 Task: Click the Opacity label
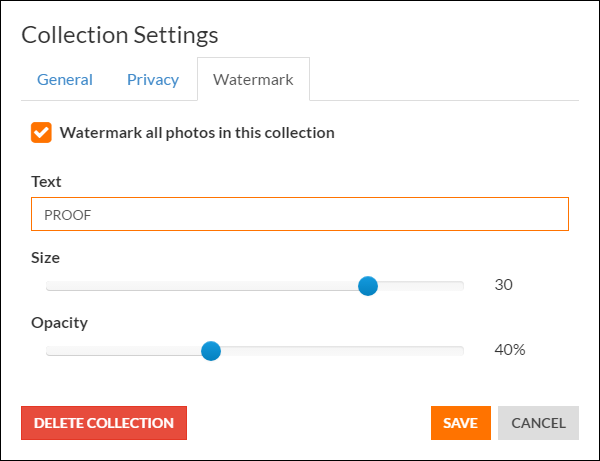pyautogui.click(x=59, y=323)
